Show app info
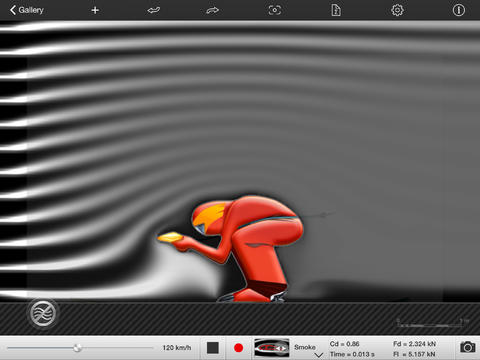The width and height of the screenshot is (480, 360). pyautogui.click(x=459, y=10)
